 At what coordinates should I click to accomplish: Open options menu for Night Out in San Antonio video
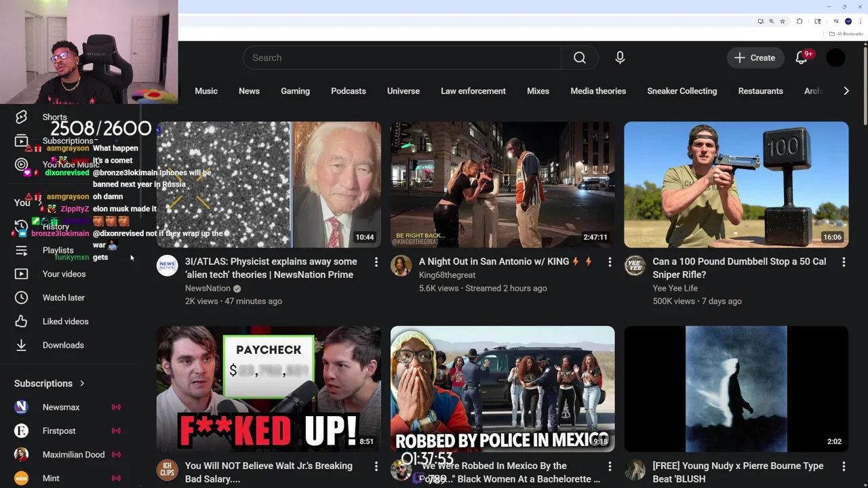click(x=610, y=262)
